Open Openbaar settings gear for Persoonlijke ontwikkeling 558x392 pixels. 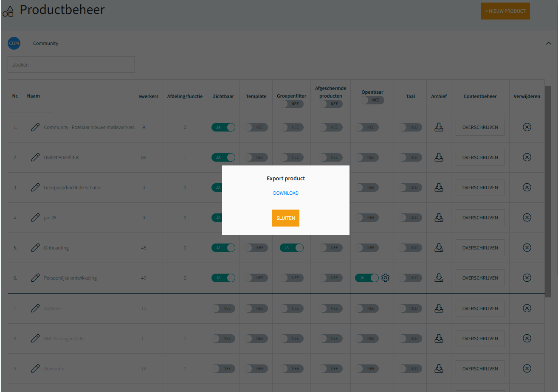tap(385, 278)
